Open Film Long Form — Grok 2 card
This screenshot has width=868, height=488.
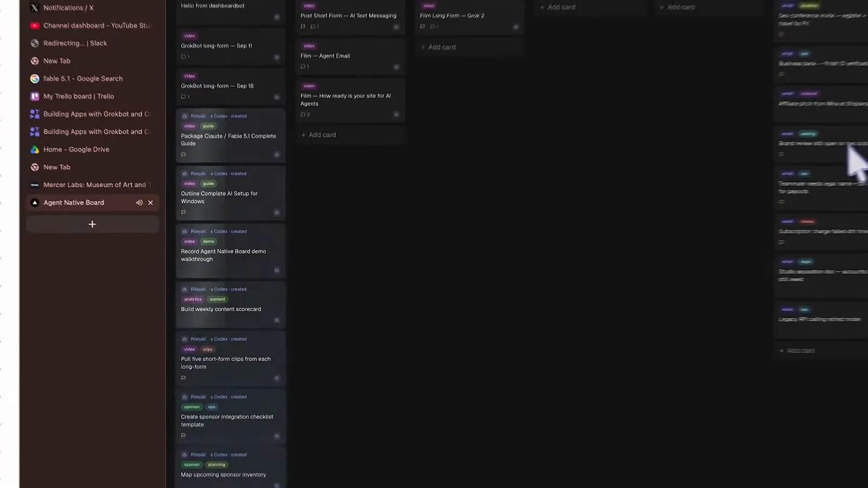click(469, 16)
